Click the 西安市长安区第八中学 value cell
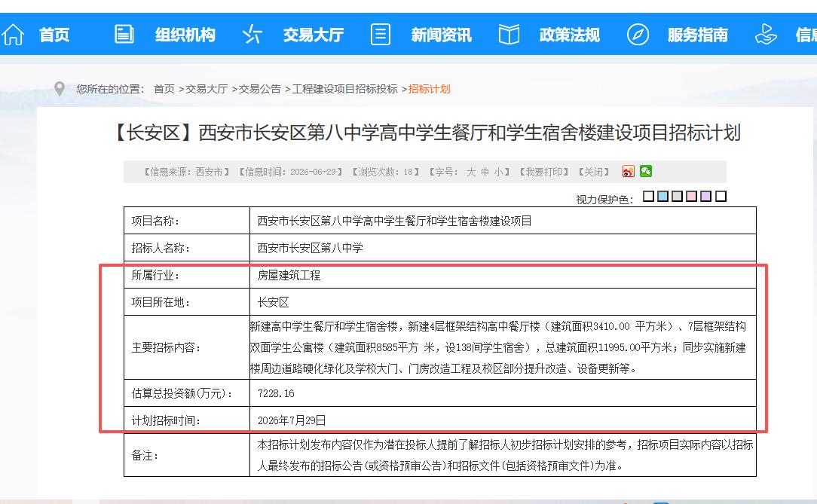Screen dimensions: 817x504 click(x=503, y=248)
